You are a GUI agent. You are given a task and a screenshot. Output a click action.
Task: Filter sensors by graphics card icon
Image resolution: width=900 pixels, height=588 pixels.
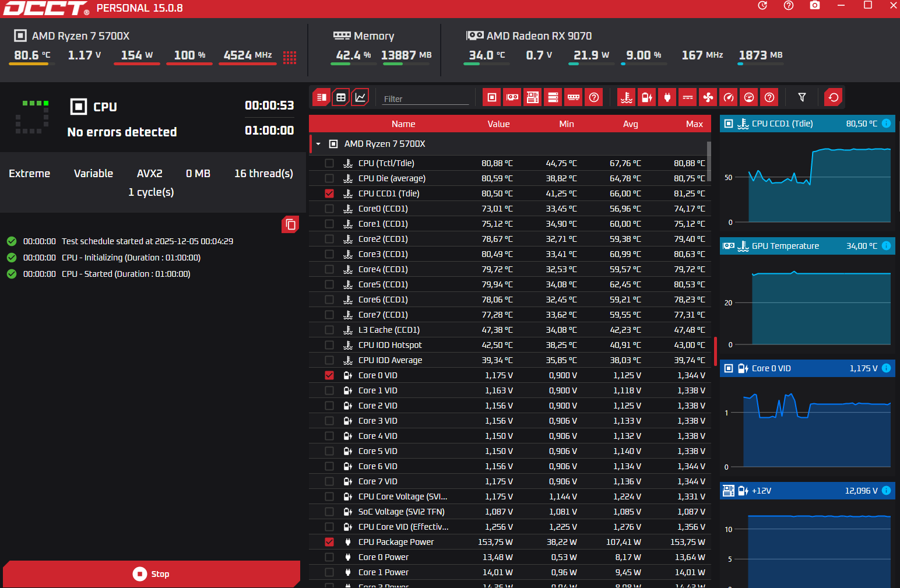pyautogui.click(x=512, y=97)
